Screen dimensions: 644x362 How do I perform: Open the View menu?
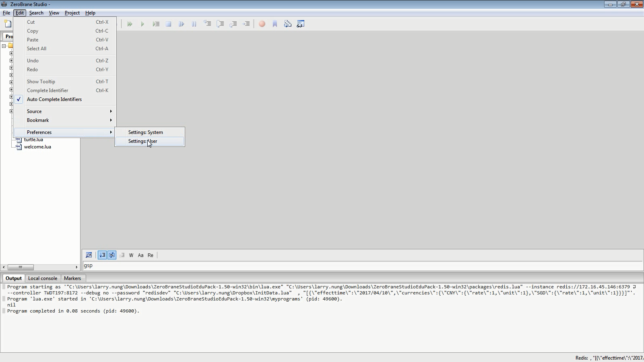pyautogui.click(x=54, y=13)
